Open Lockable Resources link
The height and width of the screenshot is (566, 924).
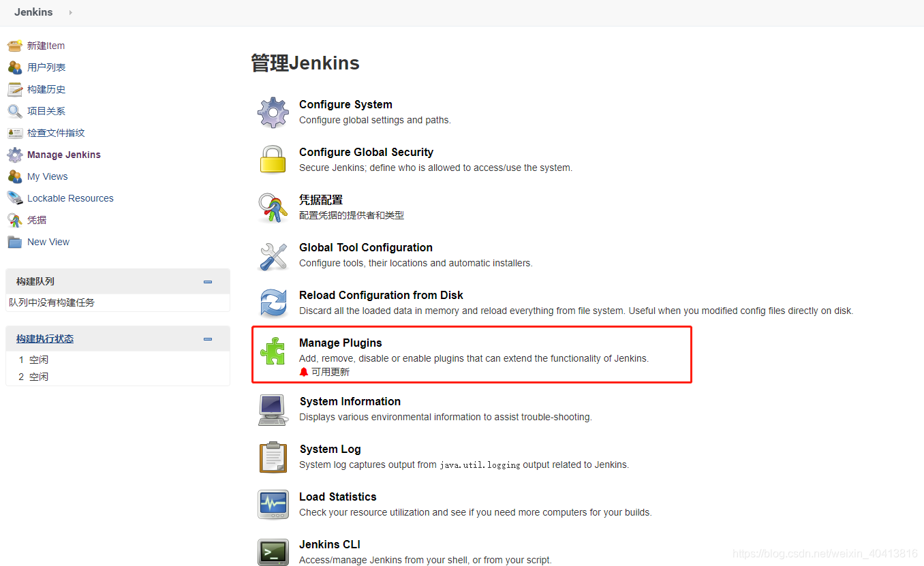(70, 198)
